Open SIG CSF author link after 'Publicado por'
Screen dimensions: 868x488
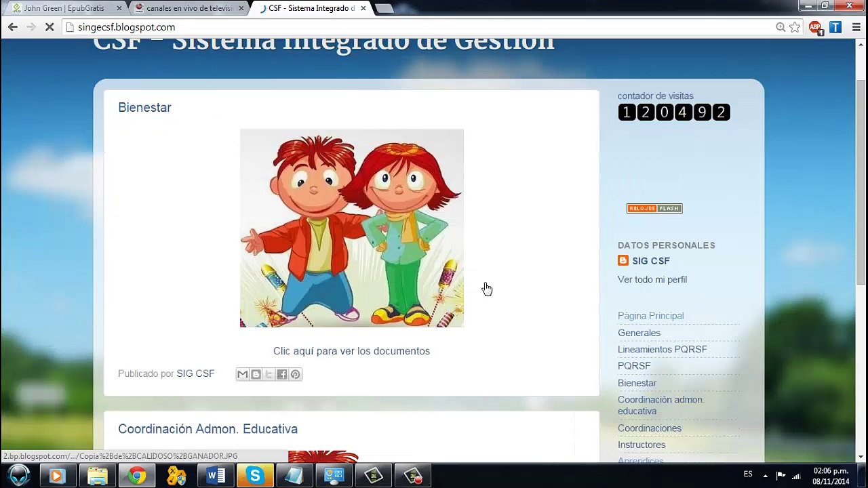195,373
